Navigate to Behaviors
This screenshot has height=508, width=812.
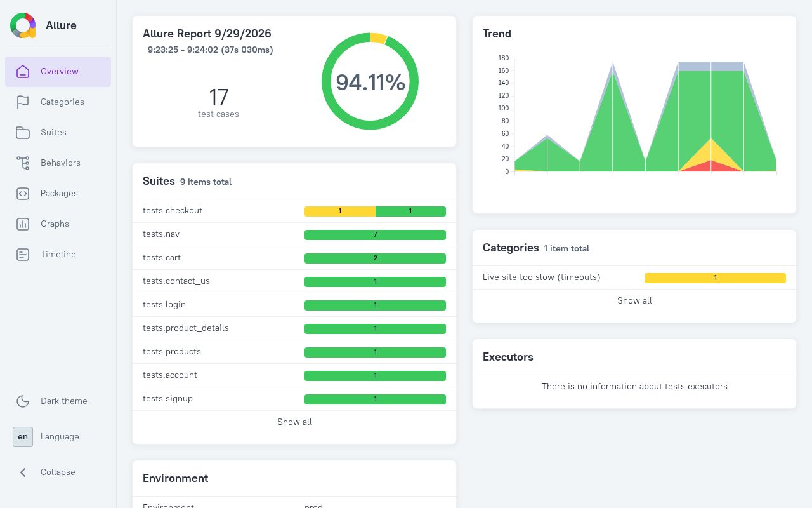coord(58,163)
